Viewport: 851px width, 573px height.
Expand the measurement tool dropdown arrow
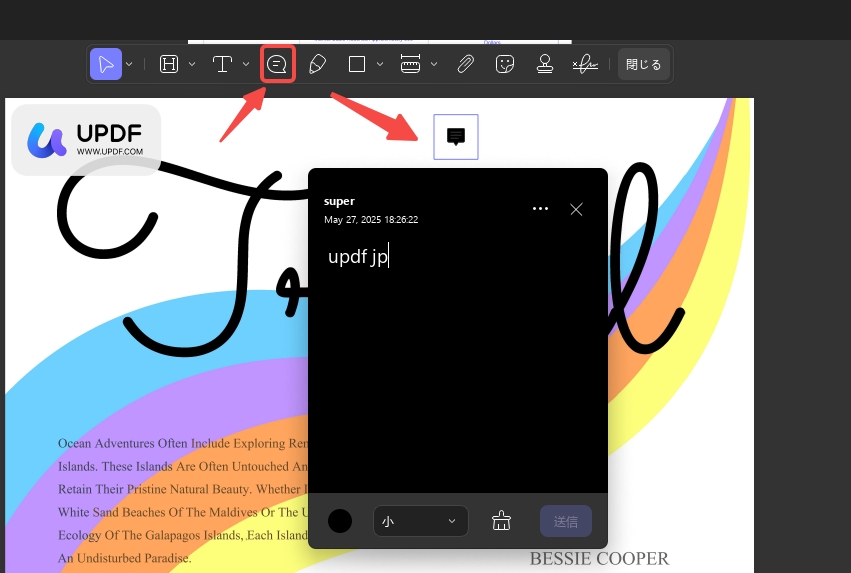coord(434,64)
